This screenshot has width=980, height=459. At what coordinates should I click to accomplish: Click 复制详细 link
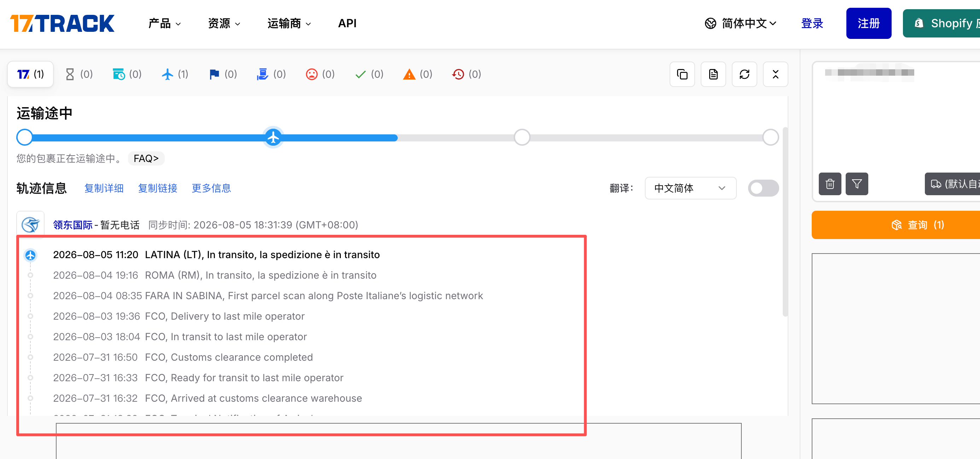(104, 188)
